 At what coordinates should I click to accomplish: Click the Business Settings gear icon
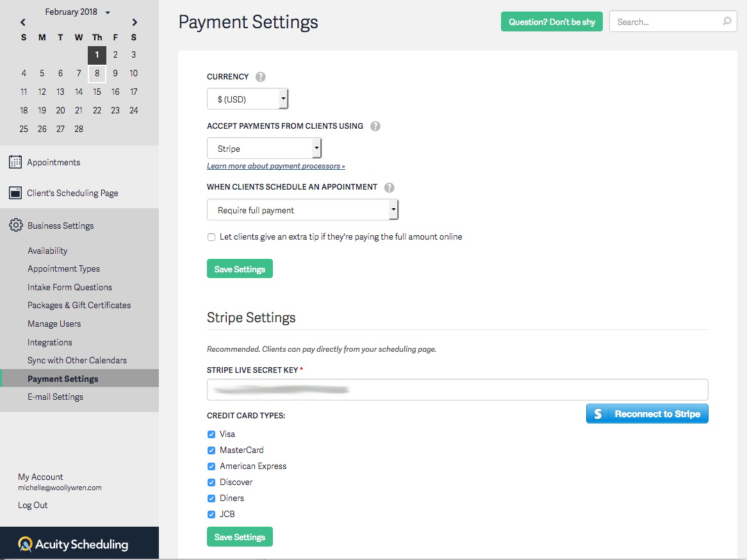16,226
